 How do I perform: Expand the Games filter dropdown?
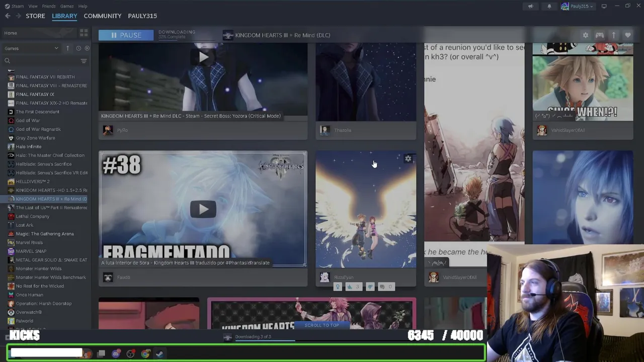point(31,48)
